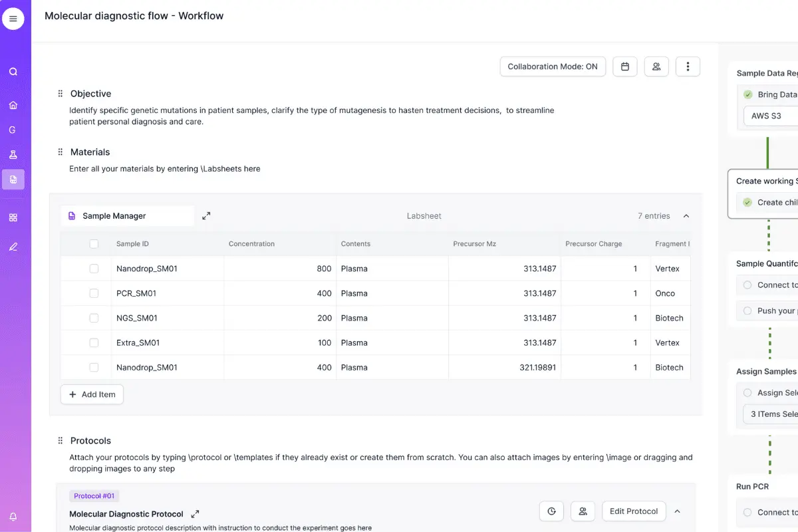Check the Extra_SM01 row checkbox
This screenshot has height=532, width=798.
click(94, 342)
